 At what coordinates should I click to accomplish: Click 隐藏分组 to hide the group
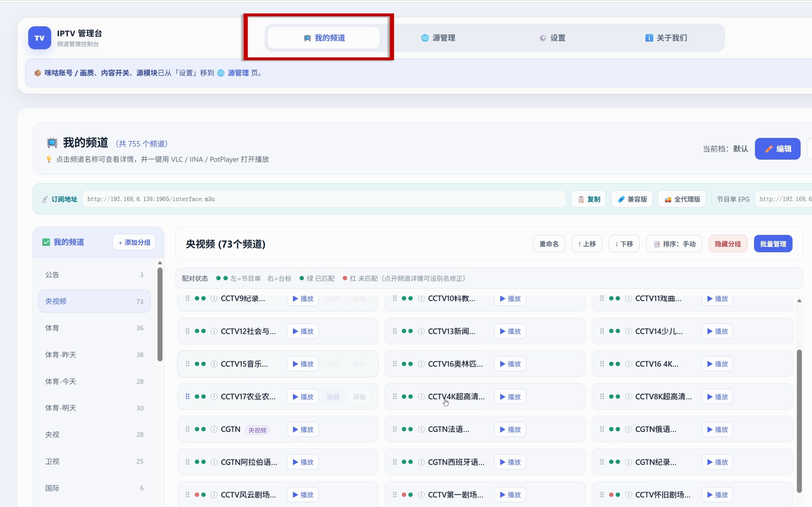point(728,244)
